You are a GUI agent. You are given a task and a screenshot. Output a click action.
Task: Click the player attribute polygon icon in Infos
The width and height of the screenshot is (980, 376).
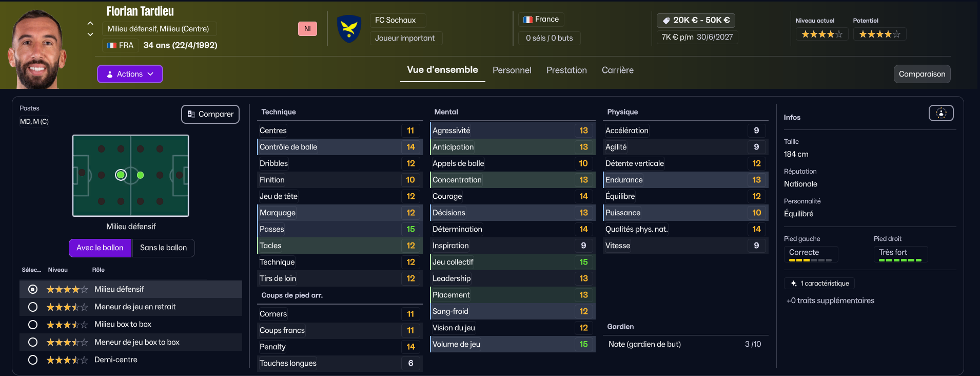click(x=941, y=113)
